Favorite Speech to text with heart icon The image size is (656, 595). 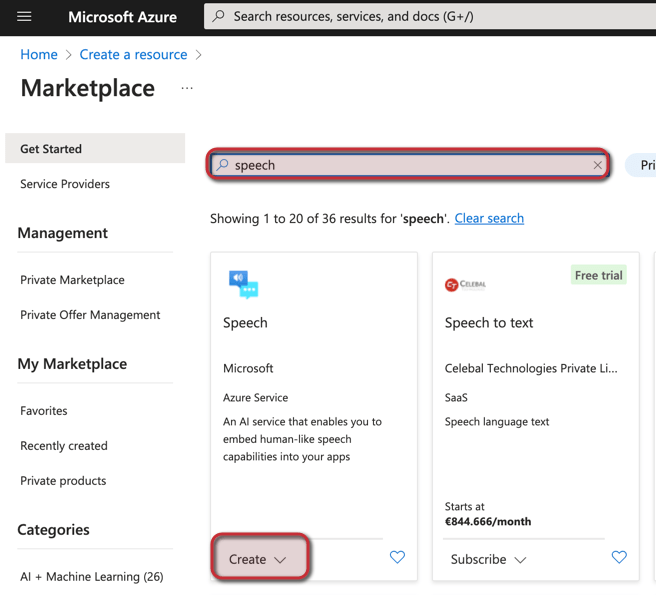point(619,557)
